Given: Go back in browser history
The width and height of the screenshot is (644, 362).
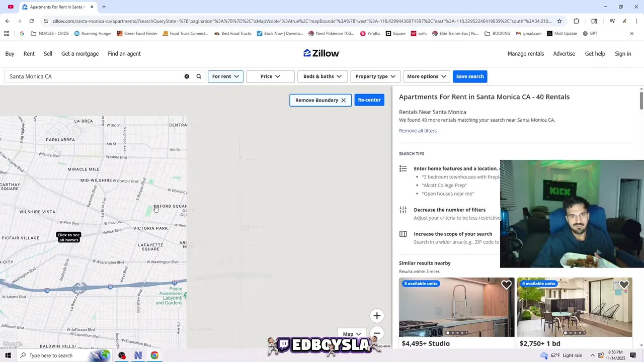Looking at the screenshot, I should tap(7, 21).
